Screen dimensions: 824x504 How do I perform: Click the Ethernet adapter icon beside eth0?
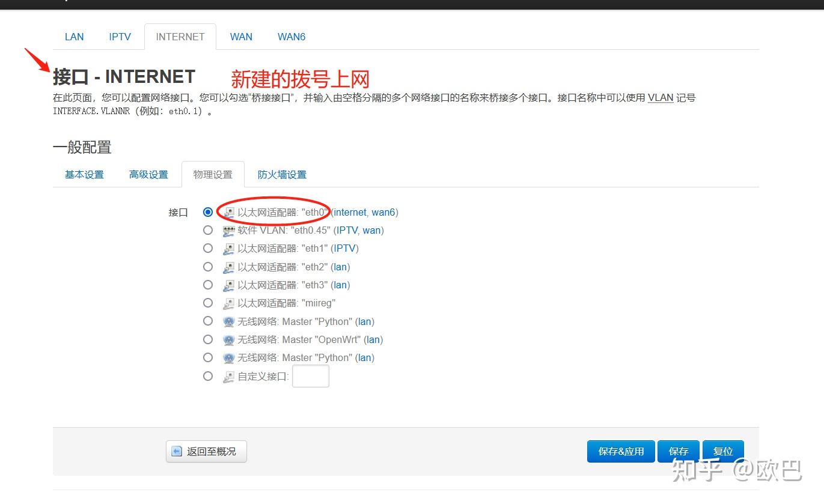pos(228,212)
